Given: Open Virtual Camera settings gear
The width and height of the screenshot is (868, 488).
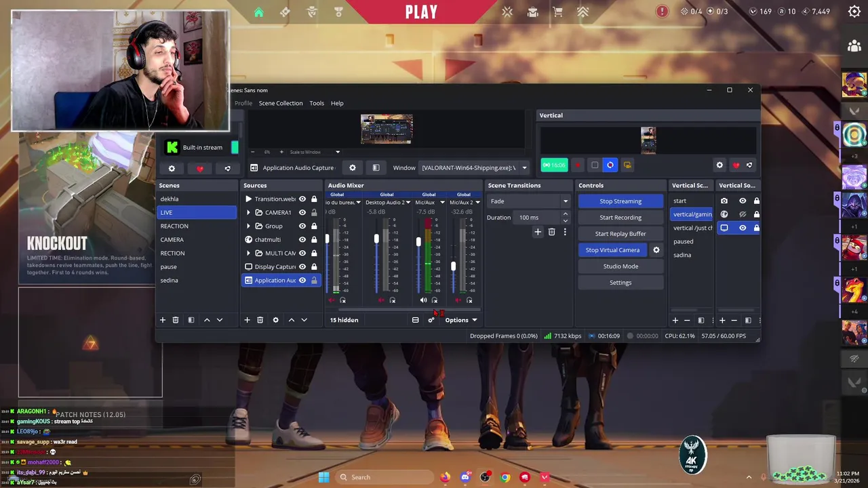Looking at the screenshot, I should pyautogui.click(x=656, y=250).
